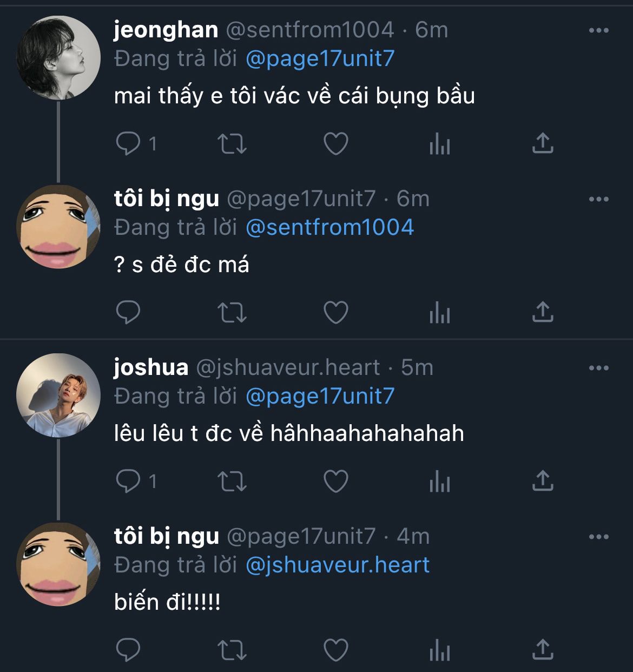Retweet jeonghan's tweet

coord(232,144)
